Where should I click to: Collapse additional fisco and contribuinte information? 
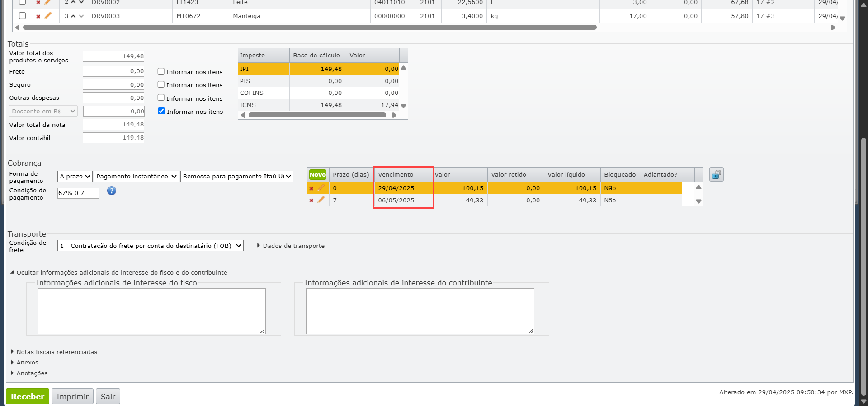(119, 273)
